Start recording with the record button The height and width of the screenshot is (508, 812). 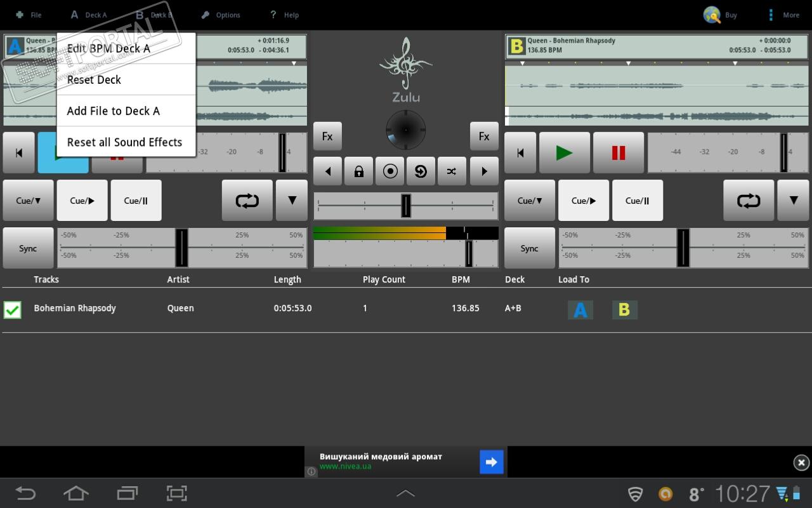(390, 171)
